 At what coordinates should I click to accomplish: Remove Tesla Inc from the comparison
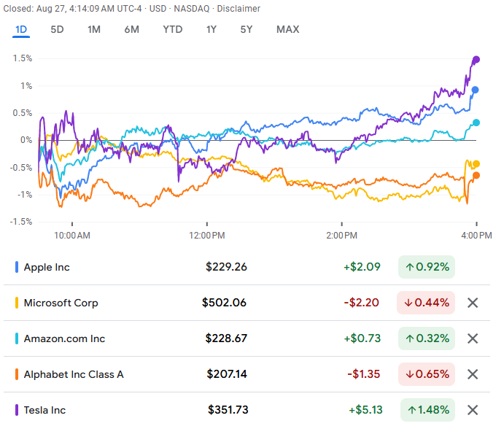pos(473,410)
